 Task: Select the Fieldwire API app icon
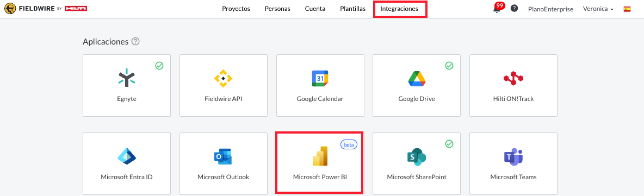tap(224, 78)
